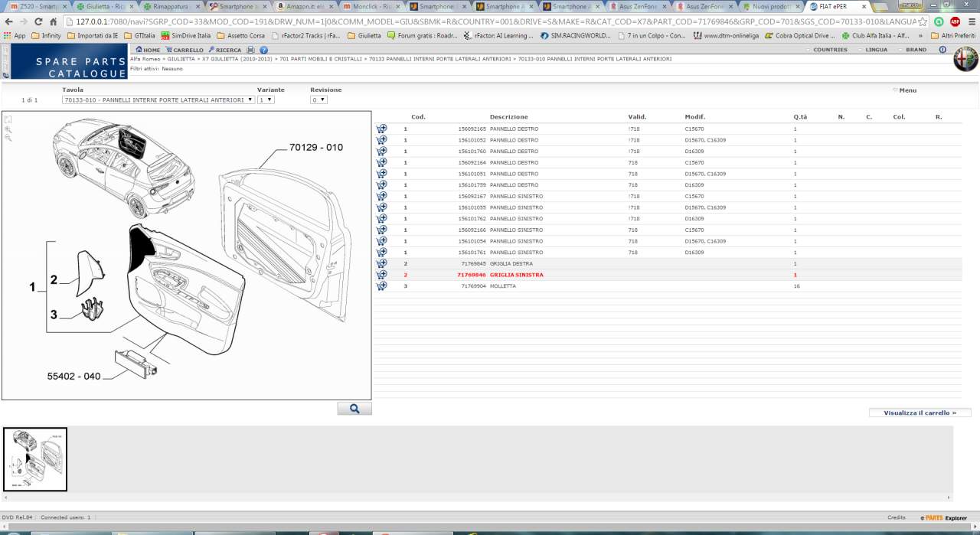Select the drawing thumbnail
Viewport: 980px width, 535px height.
[35, 459]
